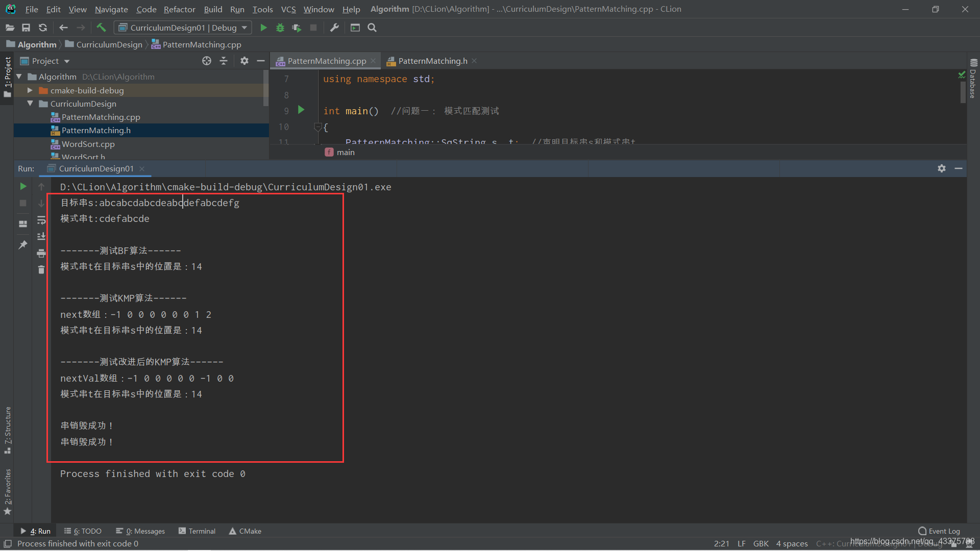Select PatternMatching.h in project tree

point(96,130)
